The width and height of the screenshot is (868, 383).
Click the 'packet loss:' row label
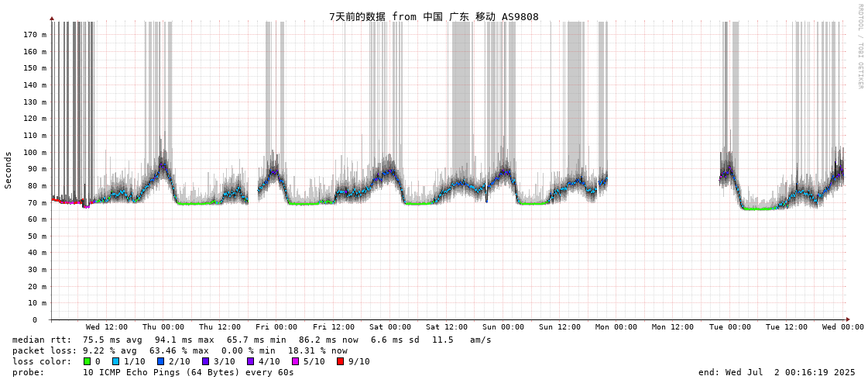point(43,351)
